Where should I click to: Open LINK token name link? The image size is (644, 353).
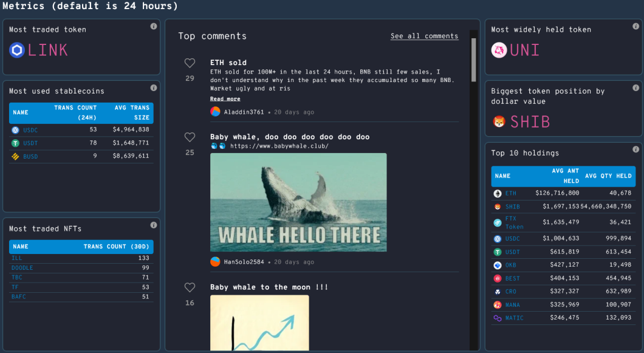[47, 50]
